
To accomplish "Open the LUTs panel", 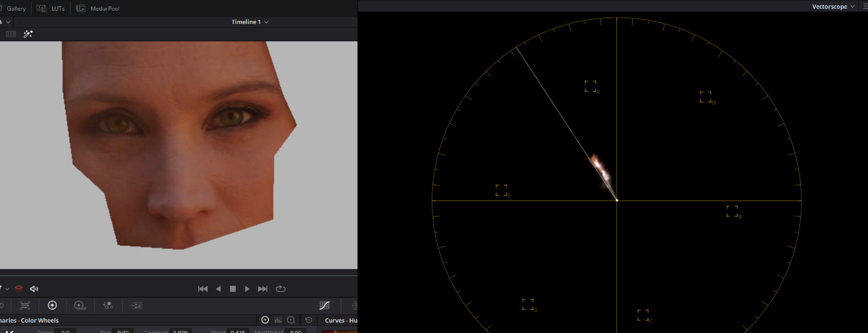I will pyautogui.click(x=50, y=9).
